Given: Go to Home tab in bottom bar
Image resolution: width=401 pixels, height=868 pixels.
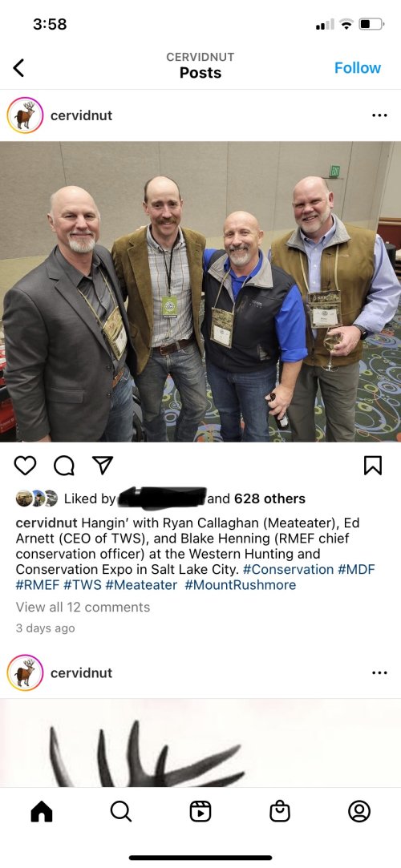Looking at the screenshot, I should pyautogui.click(x=42, y=812).
